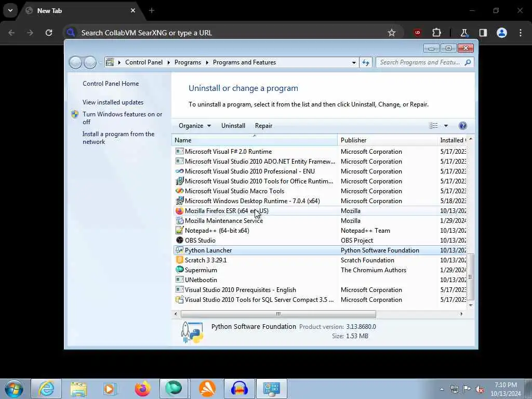Click the Visual Studio 2010 Prerequisites icon
The width and height of the screenshot is (532, 399).
point(179,289)
